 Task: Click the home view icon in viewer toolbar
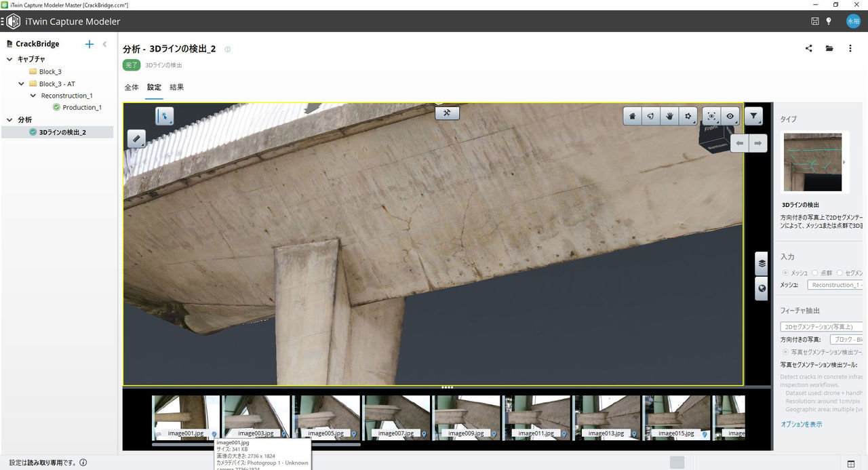coord(632,116)
